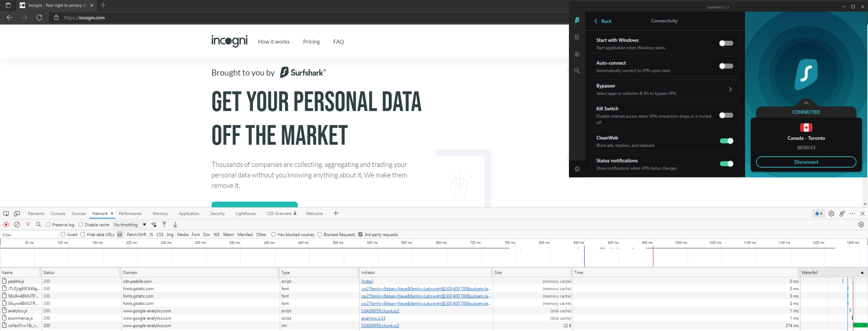Open network panel settings gear icon

pyautogui.click(x=861, y=225)
